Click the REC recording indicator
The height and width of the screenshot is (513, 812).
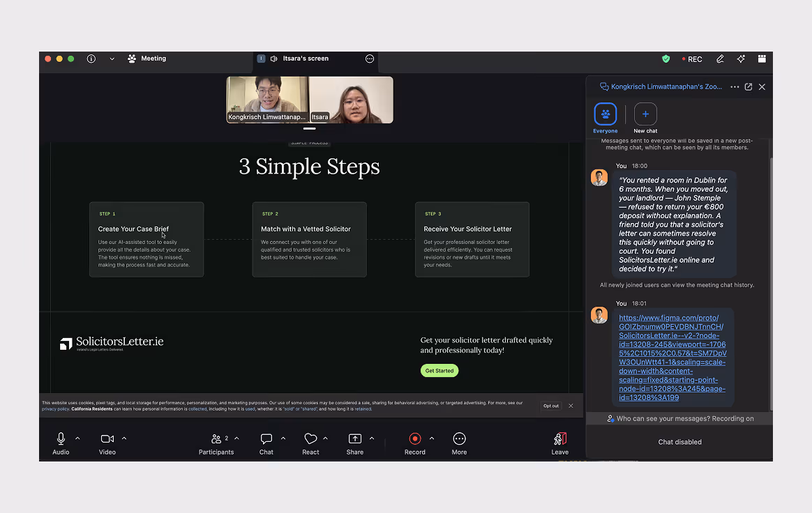click(692, 59)
